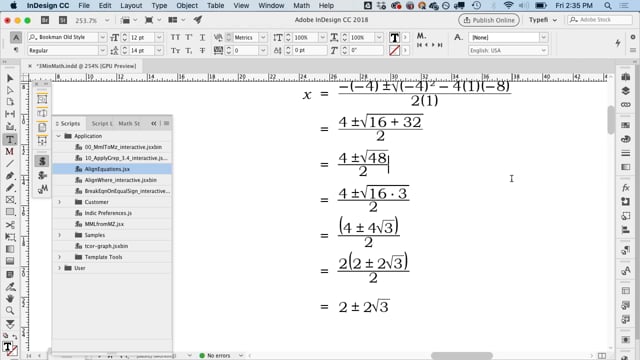
Task: Expand the User folder
Action: [x=60, y=268]
